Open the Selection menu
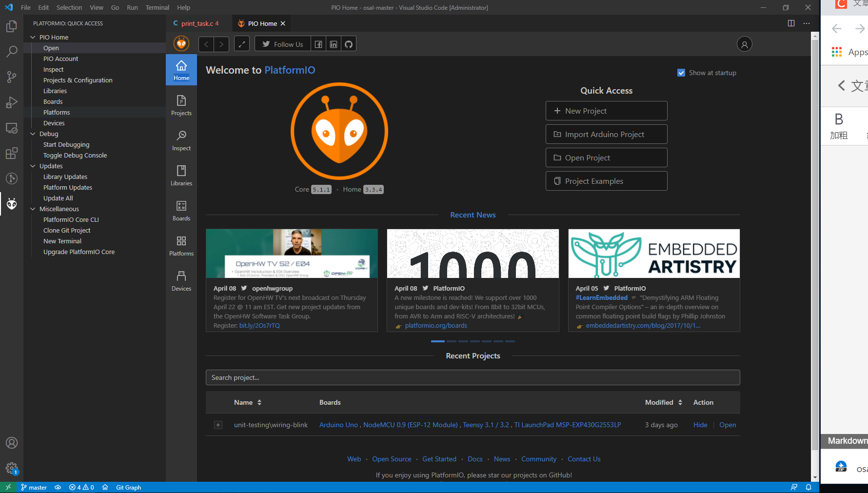Screen dimensions: 868x493 69,7
